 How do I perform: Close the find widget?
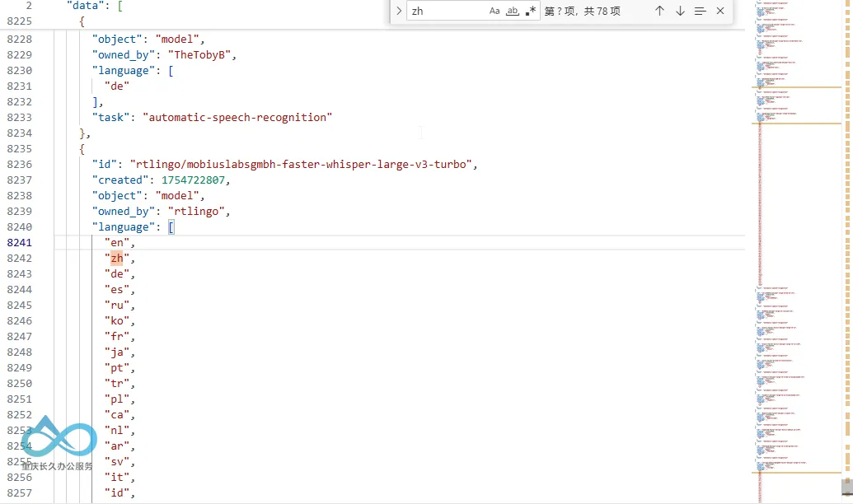pyautogui.click(x=720, y=11)
